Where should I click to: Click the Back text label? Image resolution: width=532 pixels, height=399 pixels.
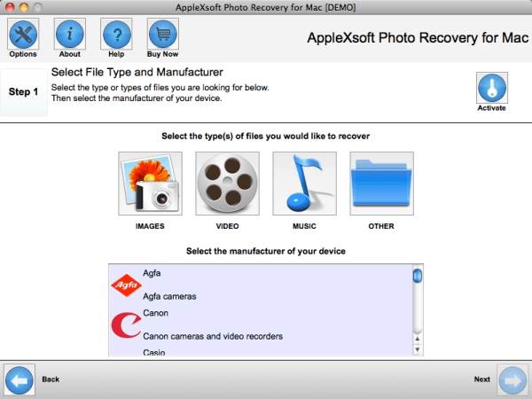51,379
